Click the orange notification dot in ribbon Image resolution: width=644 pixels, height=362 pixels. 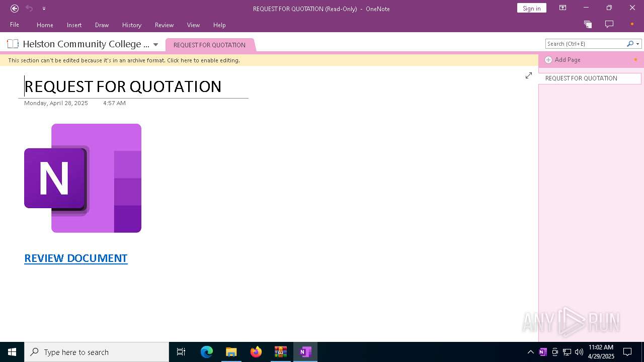tap(632, 24)
